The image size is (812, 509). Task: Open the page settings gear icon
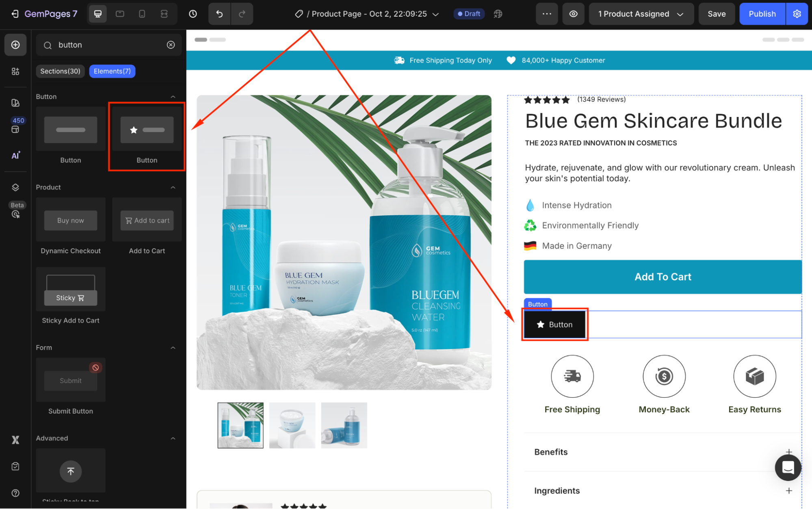pyautogui.click(x=797, y=14)
